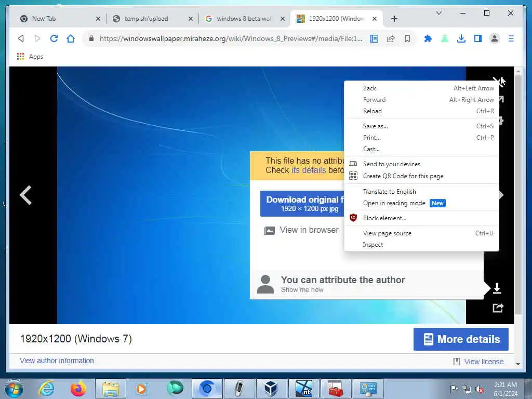This screenshot has width=532, height=399.
Task: Click the download arrow icon in media viewer
Action: coord(497,288)
